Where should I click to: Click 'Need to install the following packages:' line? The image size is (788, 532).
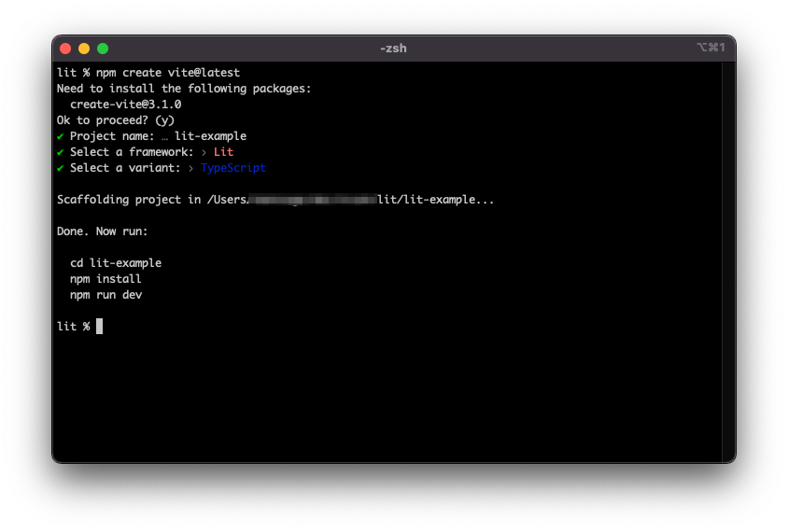[184, 89]
